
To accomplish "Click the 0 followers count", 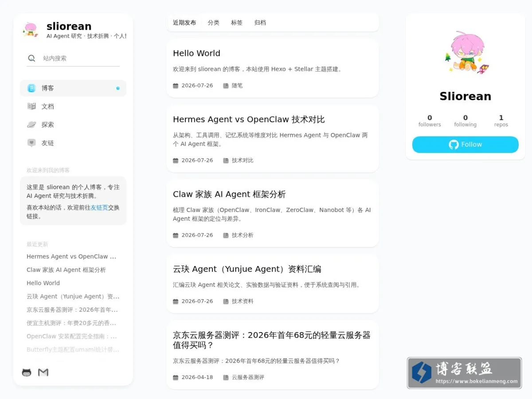I will 430,121.
